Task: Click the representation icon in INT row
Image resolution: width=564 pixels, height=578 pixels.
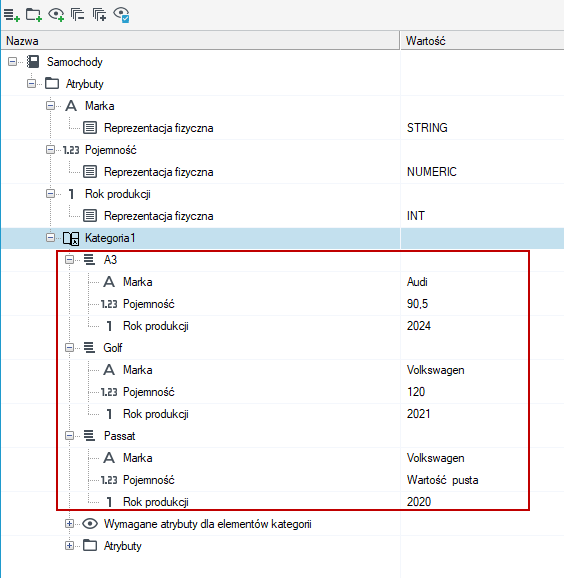Action: [x=90, y=216]
